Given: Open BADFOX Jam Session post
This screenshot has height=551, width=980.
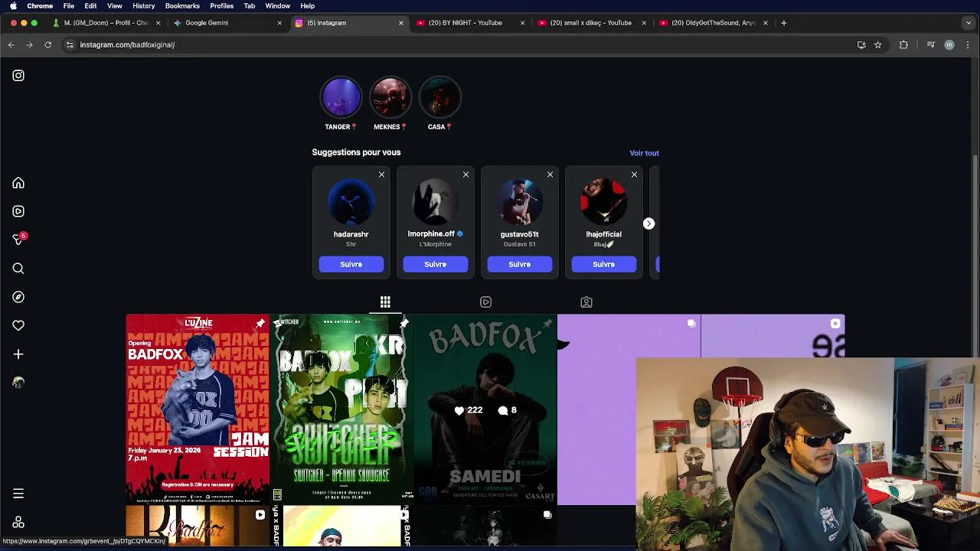Looking at the screenshot, I should [198, 409].
